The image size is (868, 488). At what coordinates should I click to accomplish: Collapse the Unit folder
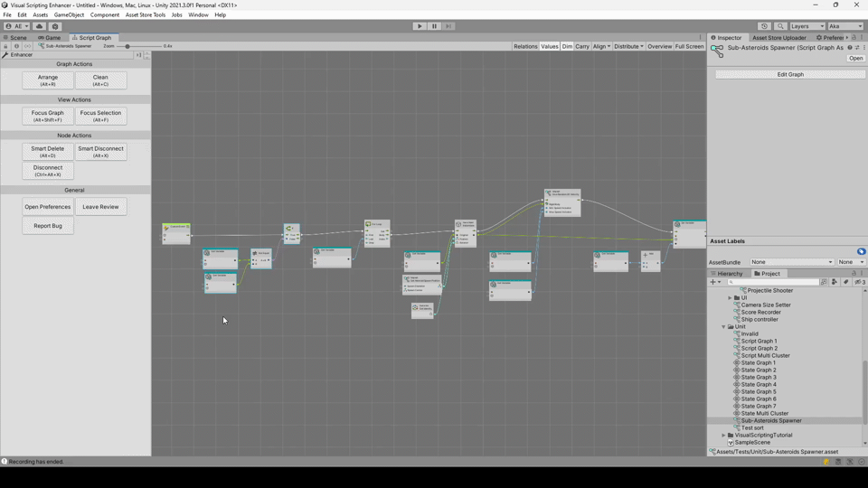(x=723, y=327)
